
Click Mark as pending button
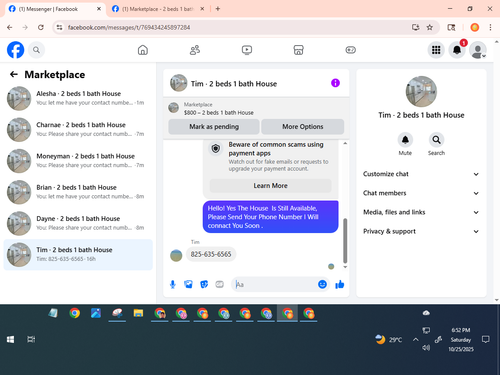pos(214,127)
